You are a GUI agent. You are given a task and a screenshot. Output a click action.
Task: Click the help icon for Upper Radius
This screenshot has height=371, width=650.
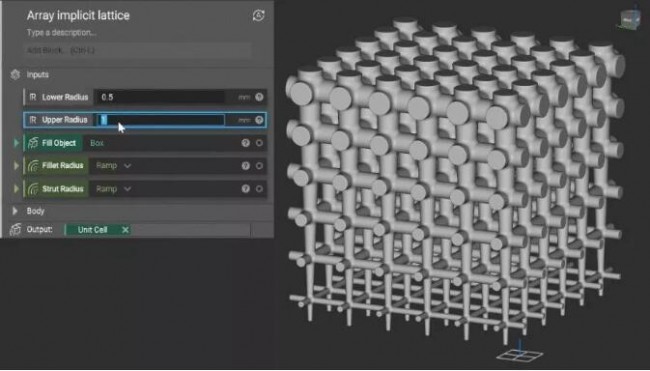tap(259, 120)
